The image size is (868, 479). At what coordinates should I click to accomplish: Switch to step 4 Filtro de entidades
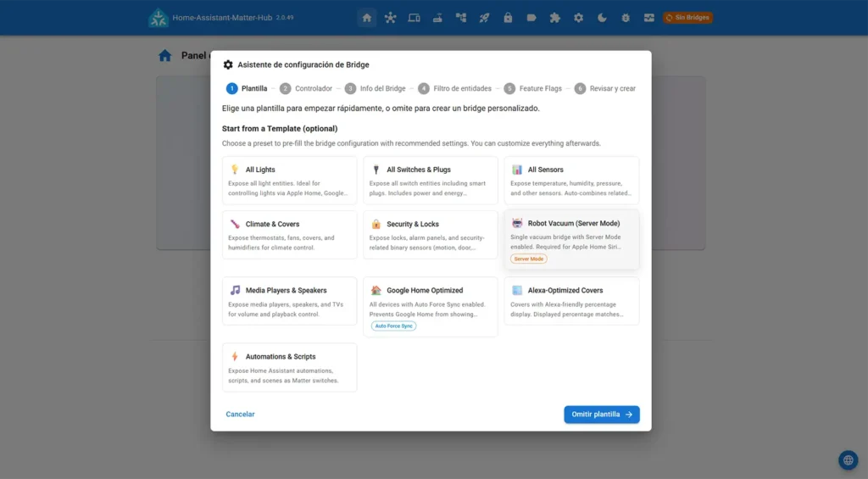[x=454, y=89]
